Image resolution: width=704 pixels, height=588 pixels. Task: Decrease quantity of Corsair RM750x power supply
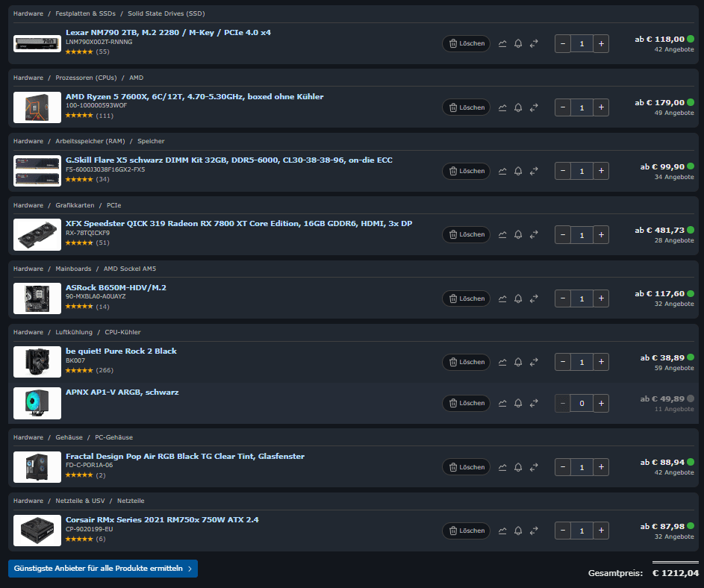point(563,531)
